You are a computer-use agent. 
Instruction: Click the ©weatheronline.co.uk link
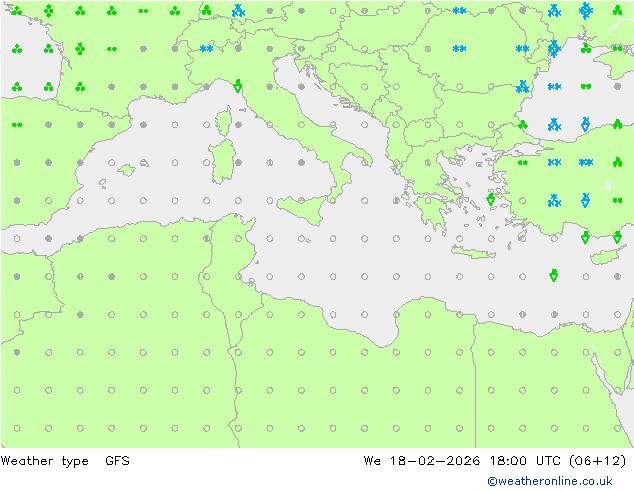click(550, 481)
